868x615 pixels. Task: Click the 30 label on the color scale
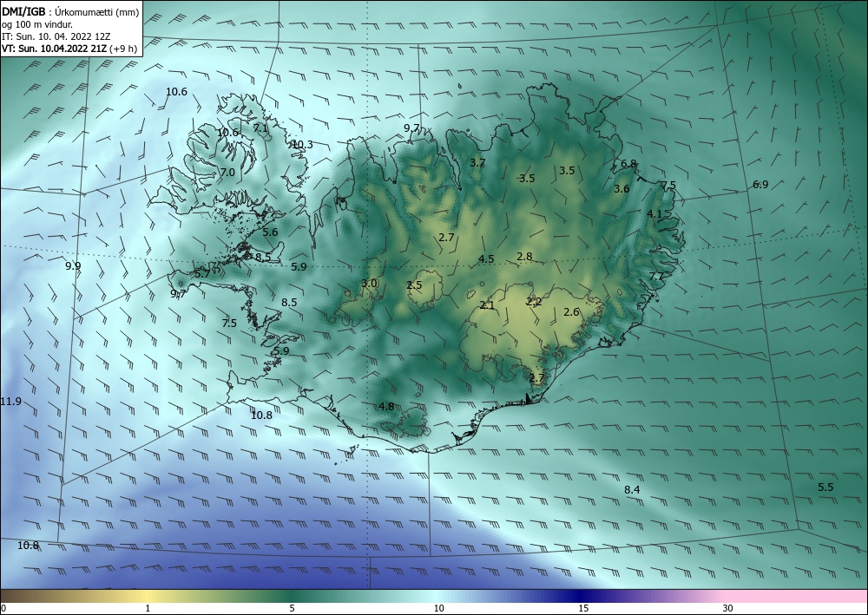[728, 608]
